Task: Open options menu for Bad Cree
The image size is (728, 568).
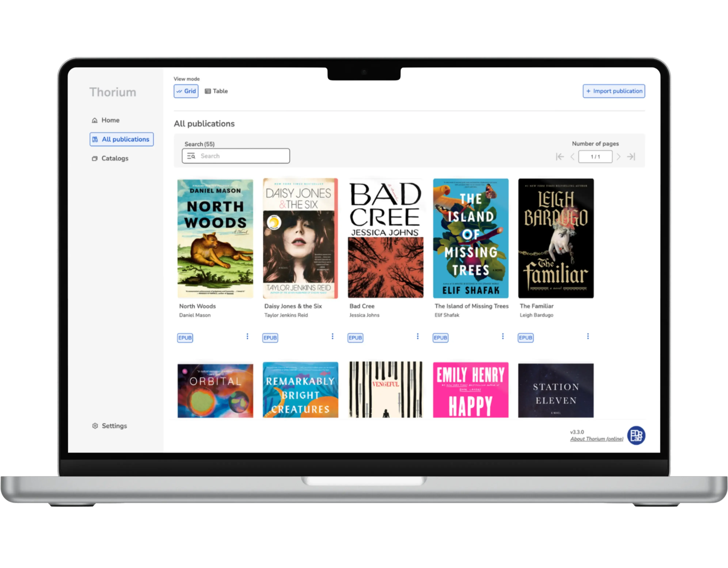Action: pos(418,336)
